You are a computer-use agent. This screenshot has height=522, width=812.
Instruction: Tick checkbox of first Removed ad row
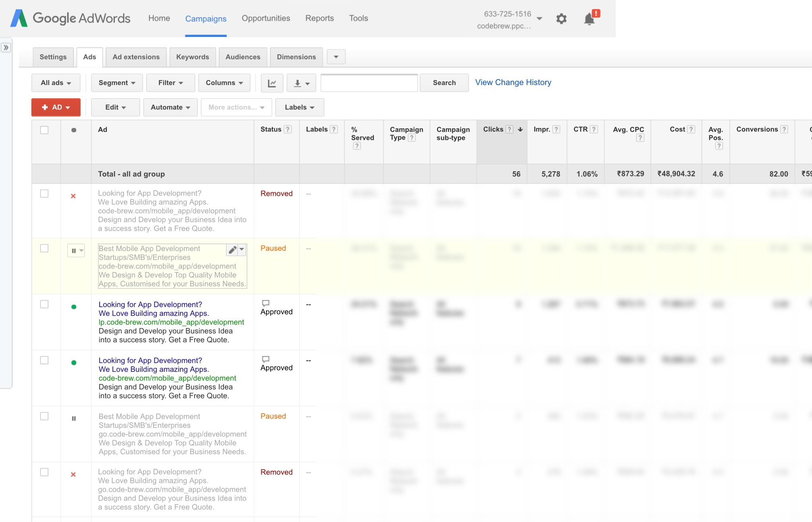[x=44, y=193]
